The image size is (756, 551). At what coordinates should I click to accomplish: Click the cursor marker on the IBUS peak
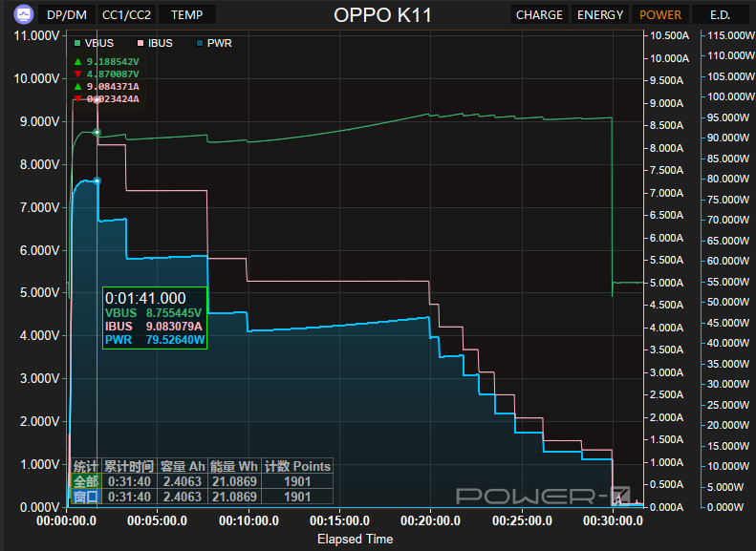97,99
